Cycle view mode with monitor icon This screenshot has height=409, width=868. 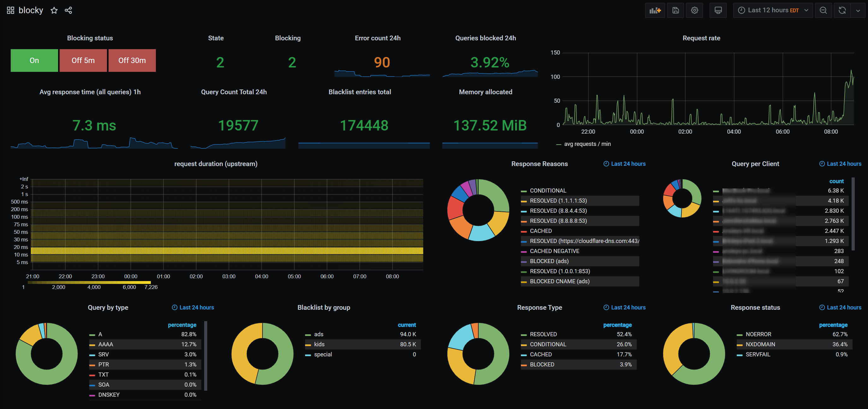(x=718, y=10)
